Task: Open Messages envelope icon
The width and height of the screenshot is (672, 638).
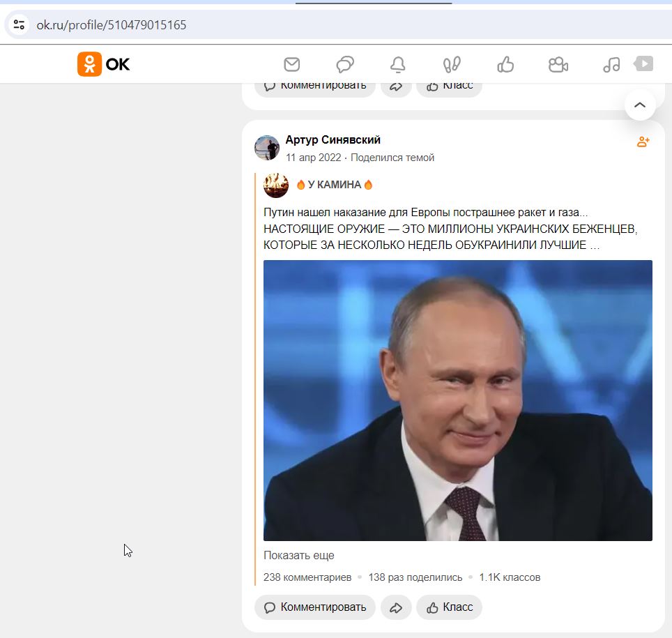Action: click(292, 65)
